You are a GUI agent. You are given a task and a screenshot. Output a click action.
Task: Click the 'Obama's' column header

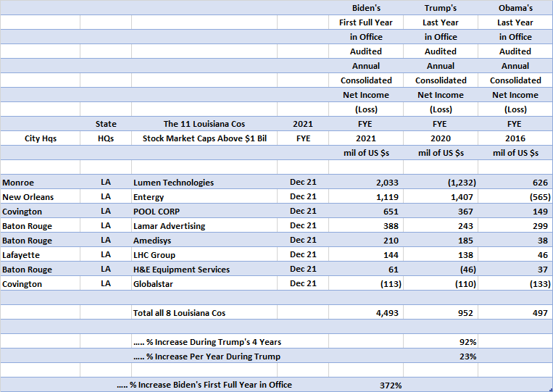[515, 8]
